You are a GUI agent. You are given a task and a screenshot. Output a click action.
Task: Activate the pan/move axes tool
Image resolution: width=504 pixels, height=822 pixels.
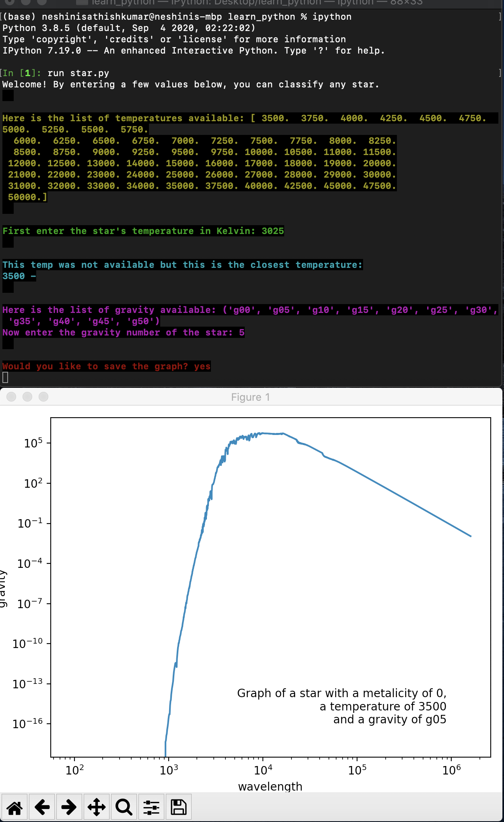[x=97, y=807]
